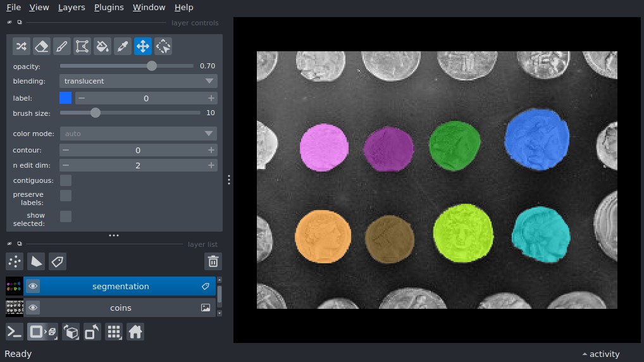This screenshot has height=362, width=644.
Task: Click the coins layer thumbnail
Action: [x=15, y=308]
